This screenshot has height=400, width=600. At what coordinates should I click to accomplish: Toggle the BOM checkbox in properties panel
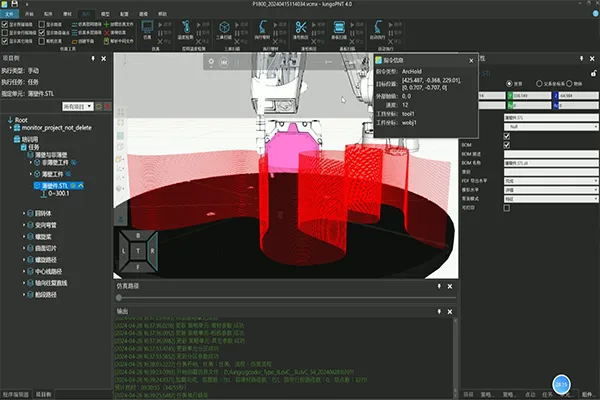point(507,145)
